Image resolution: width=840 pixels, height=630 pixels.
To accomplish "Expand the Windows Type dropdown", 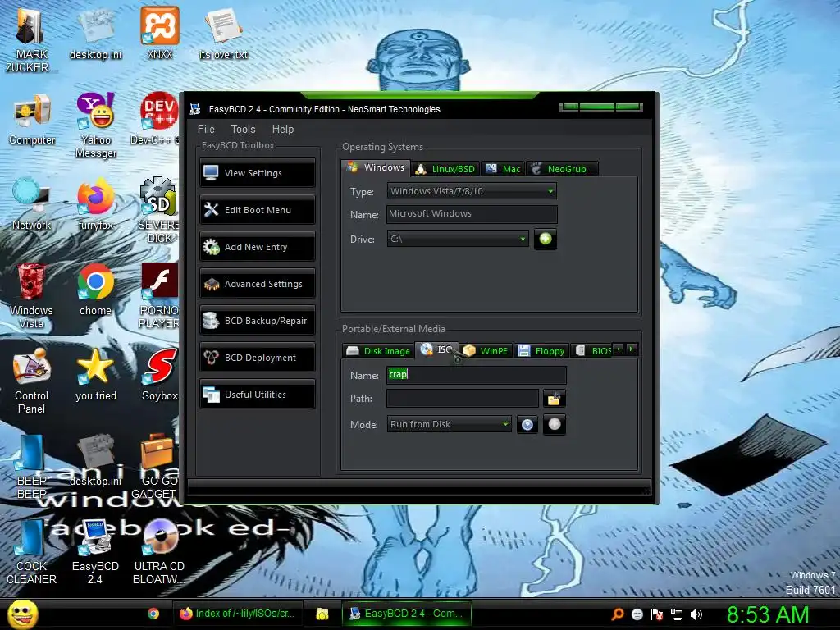I will (472, 191).
